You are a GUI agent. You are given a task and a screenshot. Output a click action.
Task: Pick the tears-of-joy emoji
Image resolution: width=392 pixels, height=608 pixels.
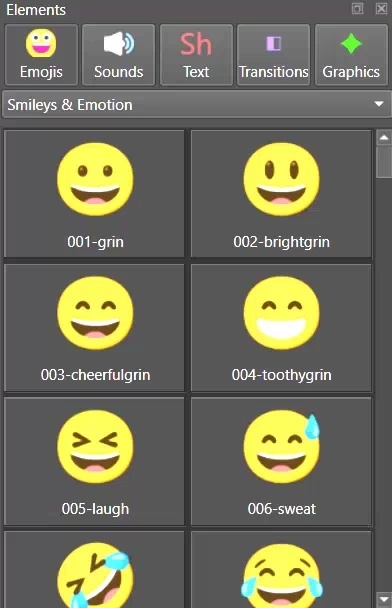(281, 570)
